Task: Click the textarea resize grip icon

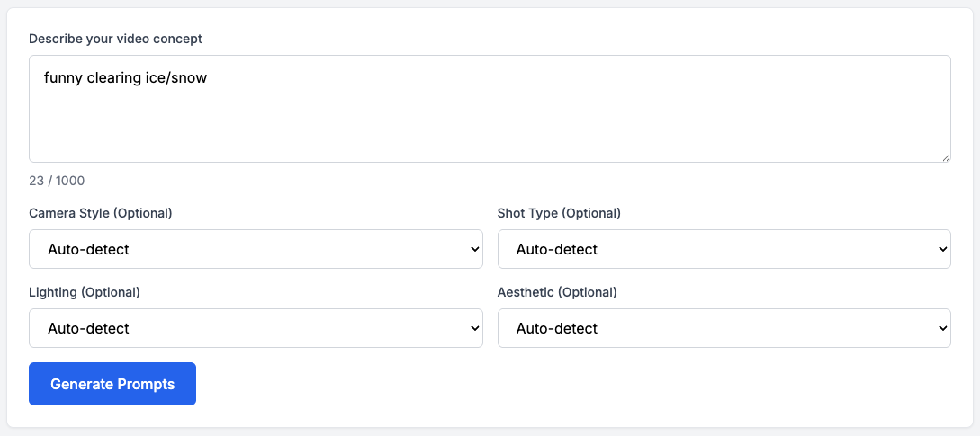Action: pyautogui.click(x=946, y=157)
